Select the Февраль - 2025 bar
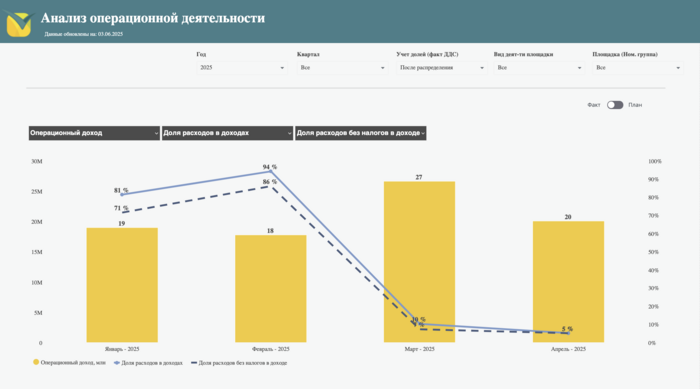The image size is (700, 389). point(271,289)
